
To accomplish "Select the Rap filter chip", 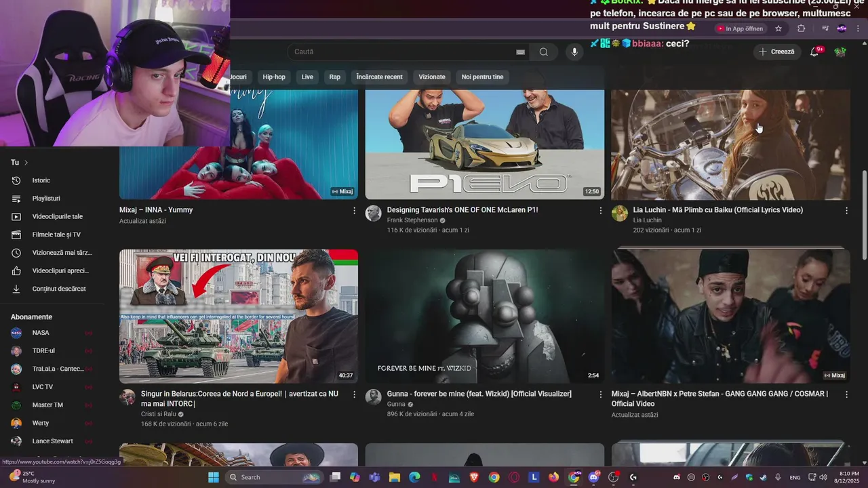I will click(335, 77).
